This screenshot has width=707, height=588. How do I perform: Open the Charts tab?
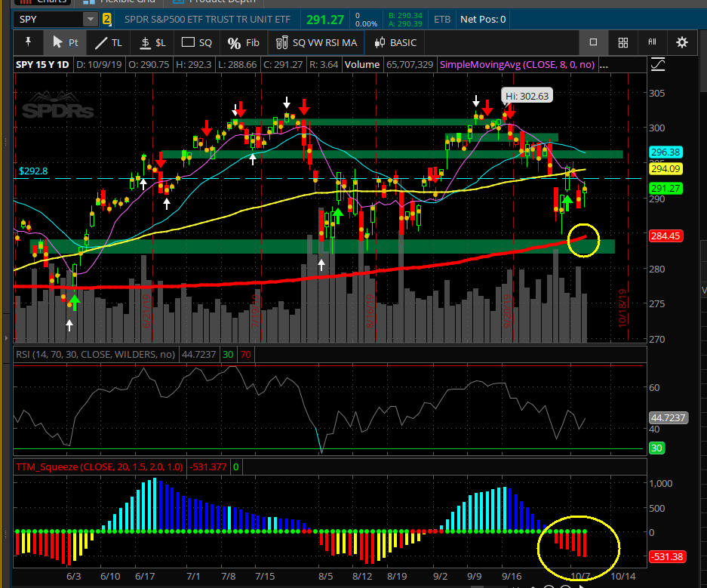click(45, 2)
